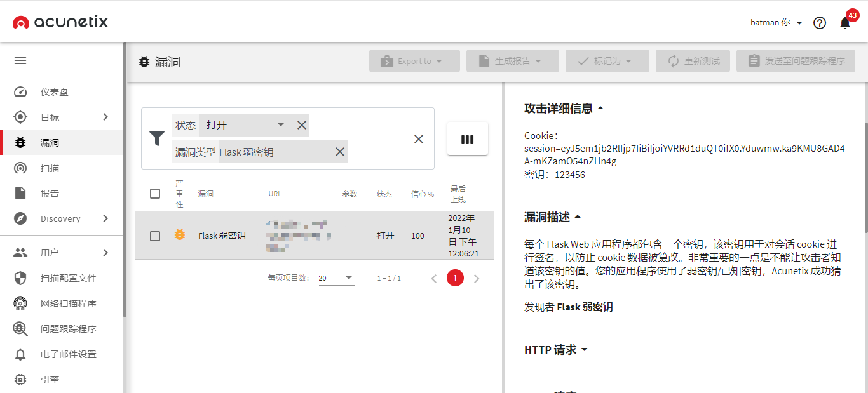Image resolution: width=868 pixels, height=393 pixels.
Task: Toggle the hamburger sidebar menu
Action: 20,60
